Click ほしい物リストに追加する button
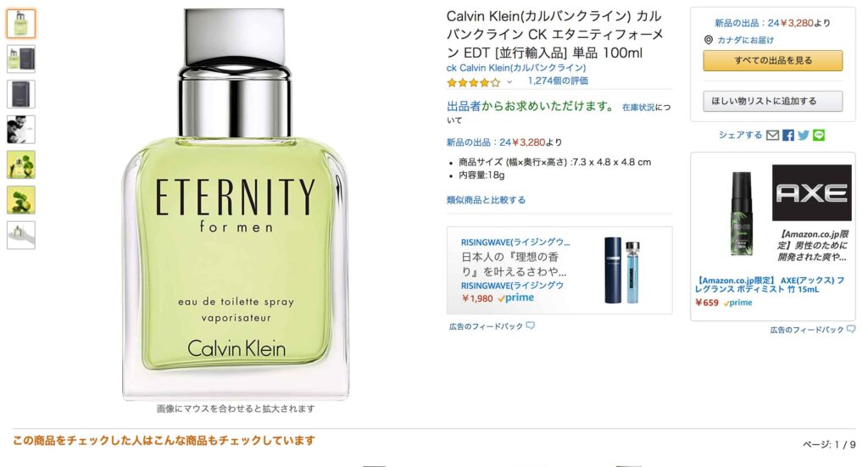This screenshot has height=467, width=868. click(773, 101)
